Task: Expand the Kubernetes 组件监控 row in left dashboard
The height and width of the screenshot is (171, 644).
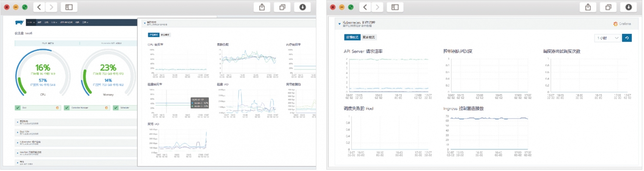Action: click(x=76, y=142)
